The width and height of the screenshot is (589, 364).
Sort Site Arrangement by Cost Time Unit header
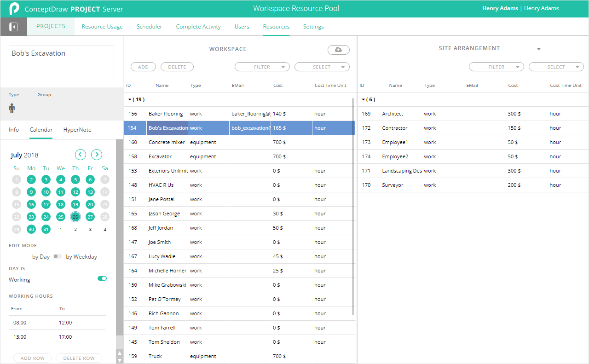point(566,86)
